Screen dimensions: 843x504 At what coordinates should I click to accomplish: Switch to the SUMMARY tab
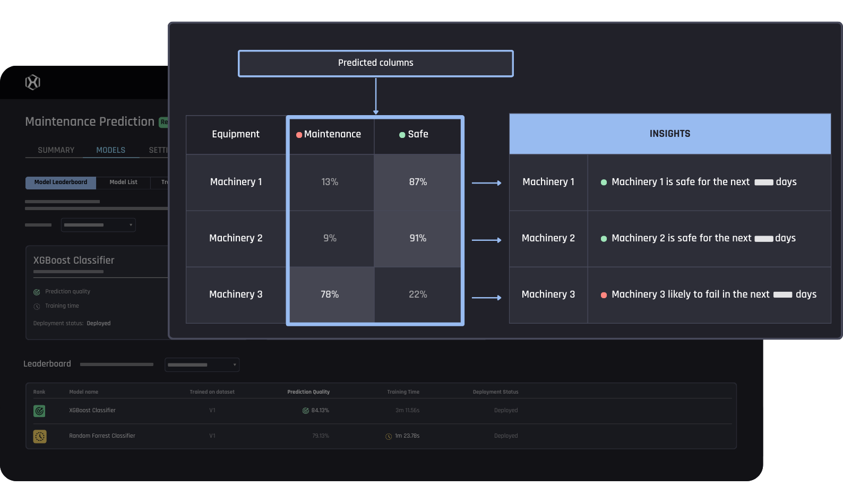(56, 150)
